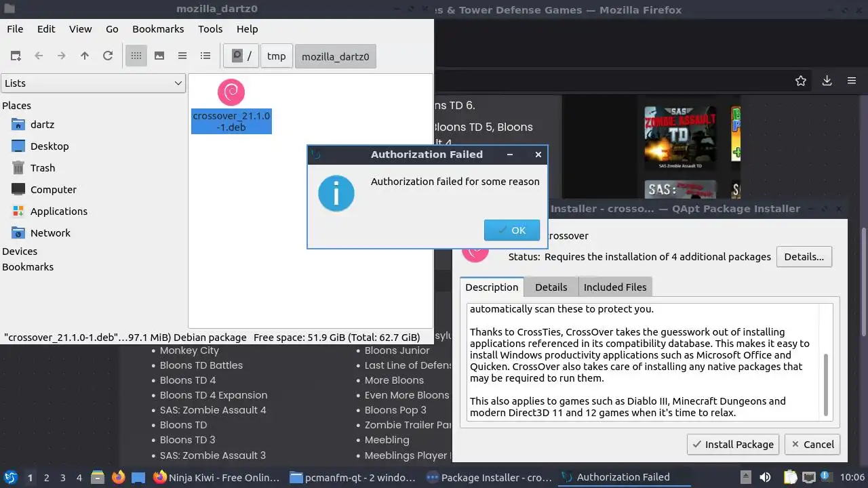Switch to Included Files tab
Screen dimensions: 868x488
[x=615, y=287]
